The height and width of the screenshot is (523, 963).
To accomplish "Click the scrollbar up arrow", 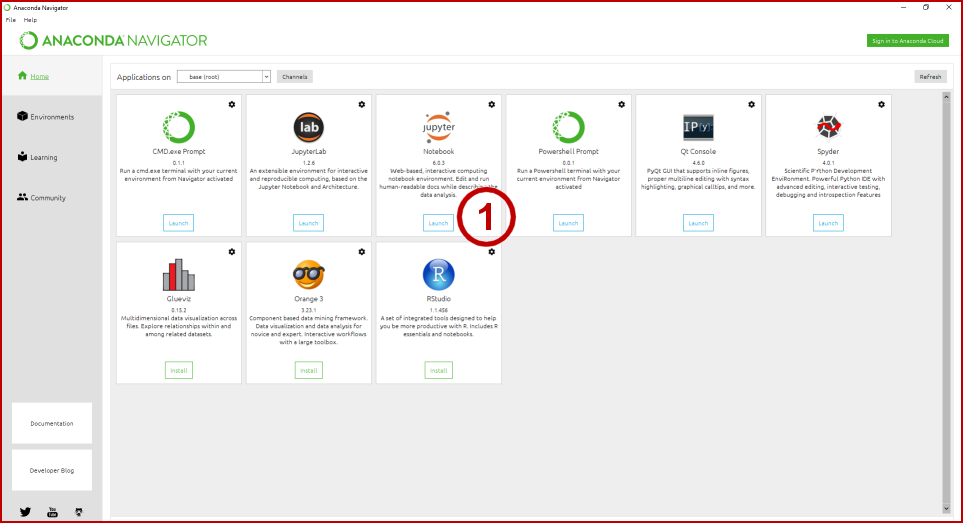I will pos(946,97).
